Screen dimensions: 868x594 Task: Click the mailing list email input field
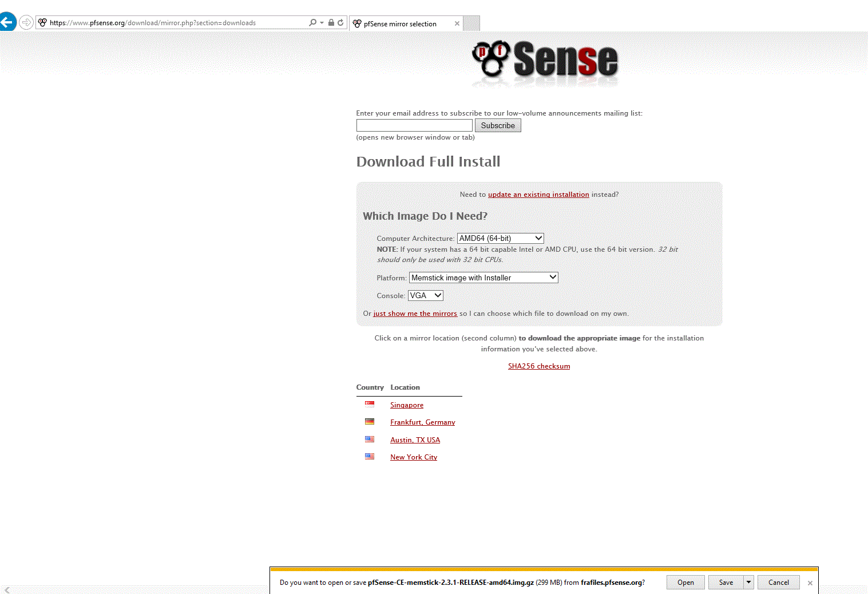pyautogui.click(x=414, y=125)
